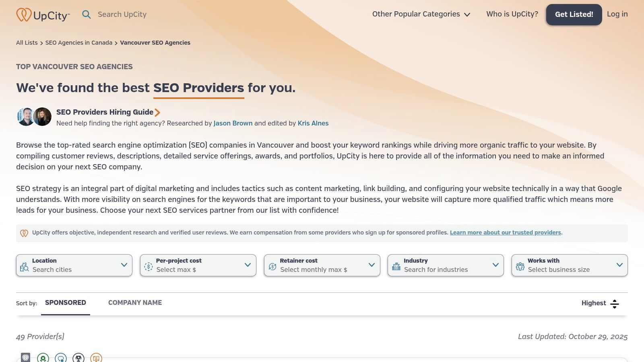The width and height of the screenshot is (644, 362).
Task: Click the Jason Brown profile avatar
Action: coord(25,116)
